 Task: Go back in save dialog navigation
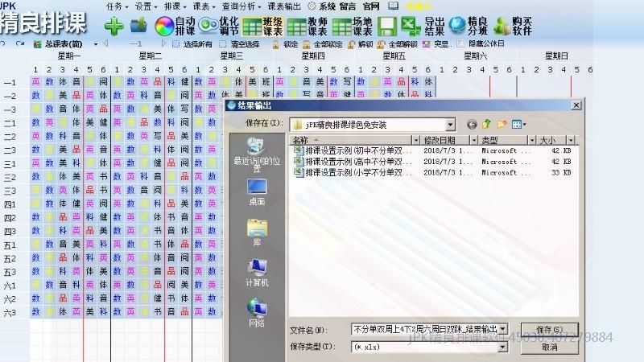point(472,125)
